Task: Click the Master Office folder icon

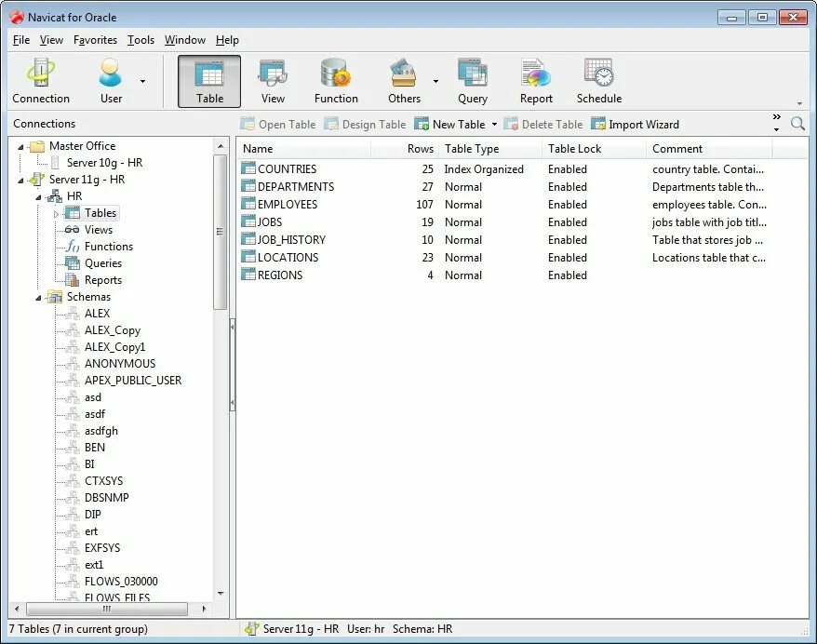Action: pyautogui.click(x=37, y=146)
